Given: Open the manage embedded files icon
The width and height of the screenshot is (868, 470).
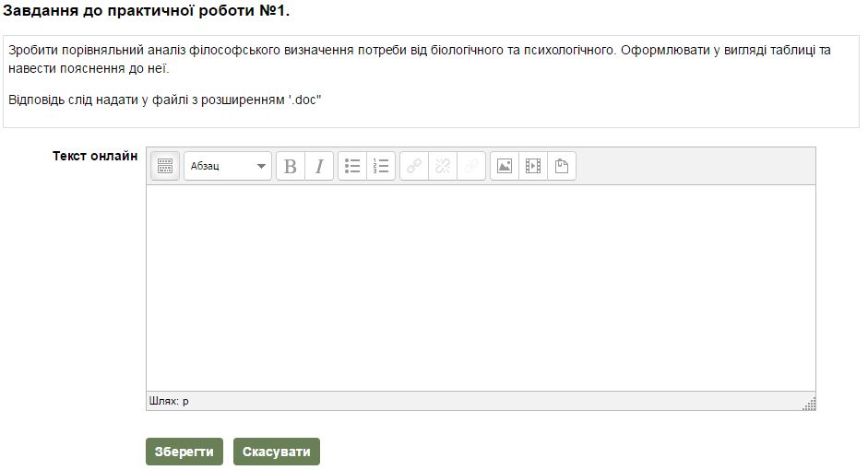Looking at the screenshot, I should tap(562, 166).
